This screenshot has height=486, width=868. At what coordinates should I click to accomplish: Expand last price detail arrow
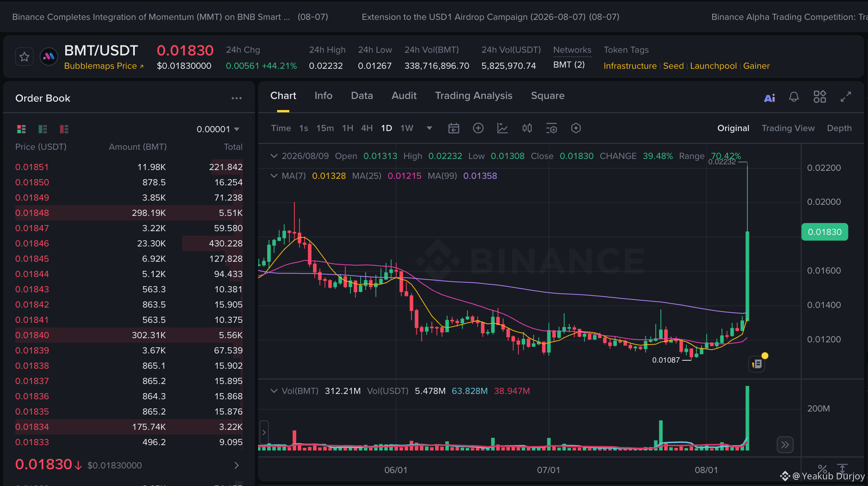click(237, 465)
